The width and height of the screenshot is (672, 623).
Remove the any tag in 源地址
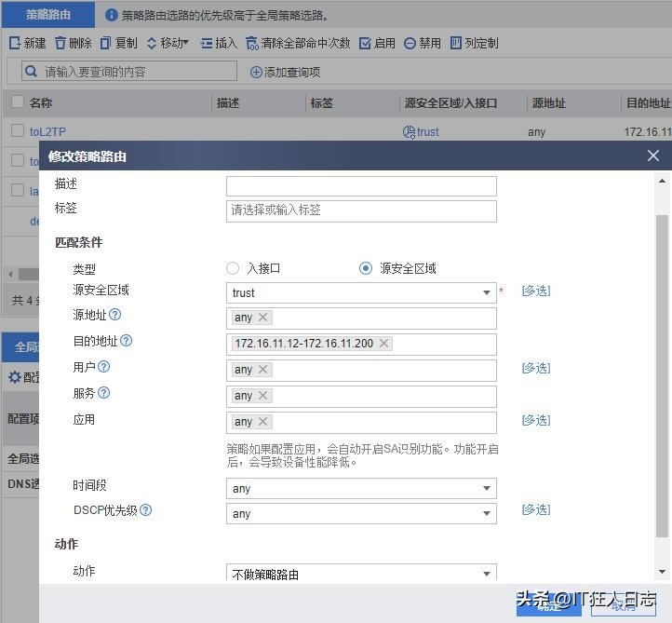tap(263, 318)
